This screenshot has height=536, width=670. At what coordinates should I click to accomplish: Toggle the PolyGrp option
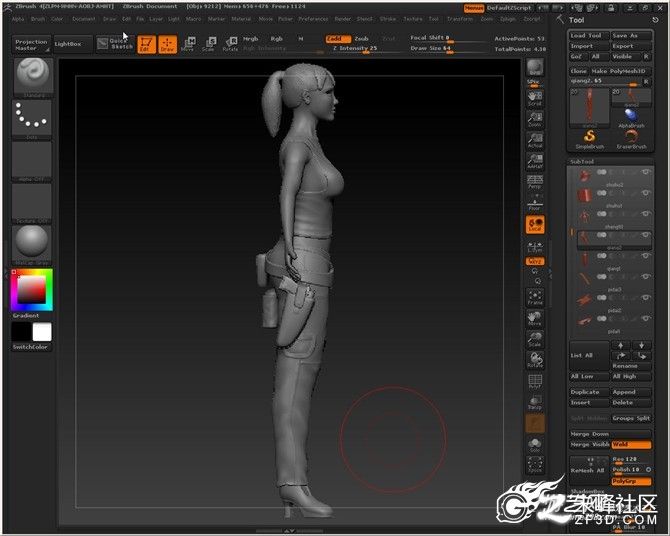[x=631, y=481]
